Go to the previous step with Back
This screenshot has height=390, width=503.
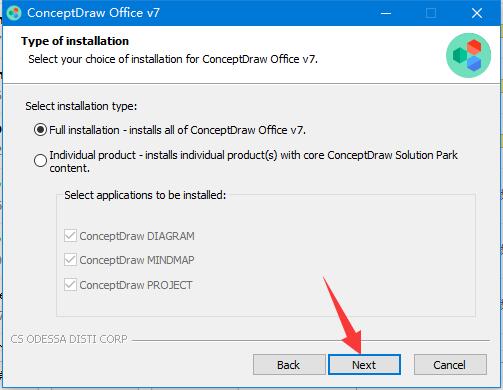click(289, 365)
